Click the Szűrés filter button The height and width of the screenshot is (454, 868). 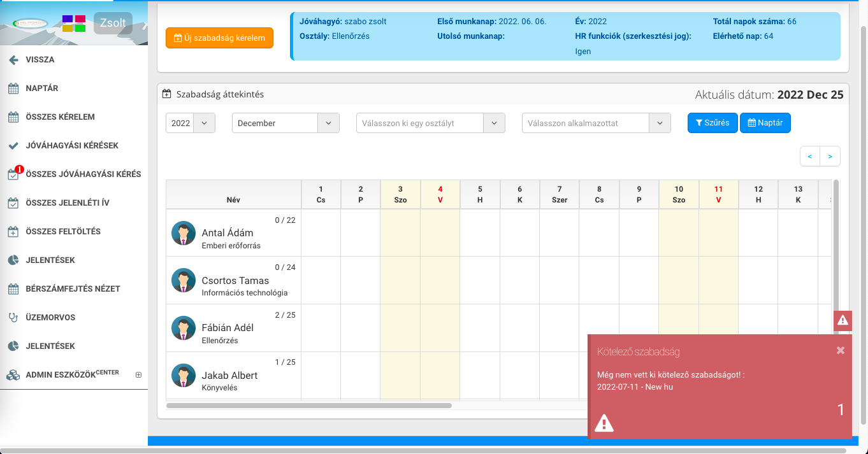(712, 123)
